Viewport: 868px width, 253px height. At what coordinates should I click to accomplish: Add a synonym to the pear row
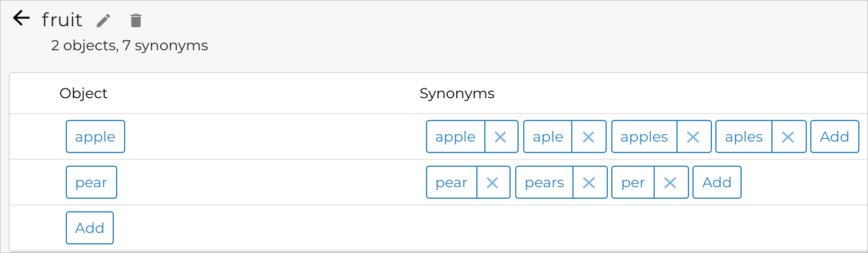pos(716,183)
